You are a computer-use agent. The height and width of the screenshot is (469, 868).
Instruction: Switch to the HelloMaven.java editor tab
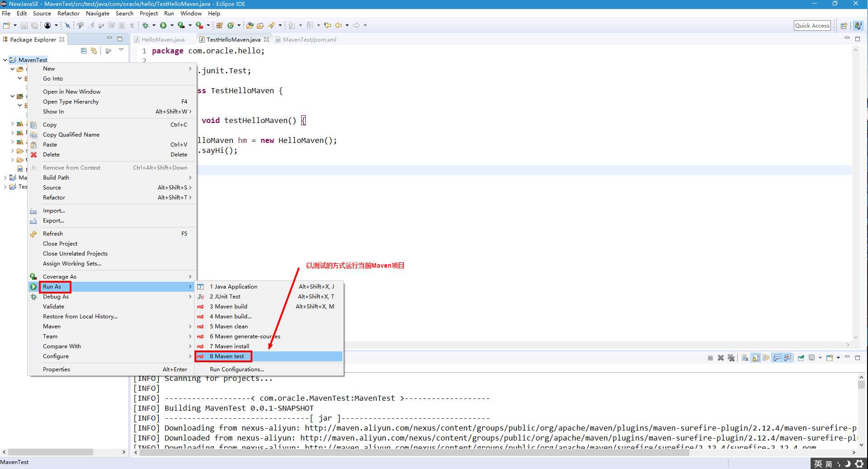point(163,40)
